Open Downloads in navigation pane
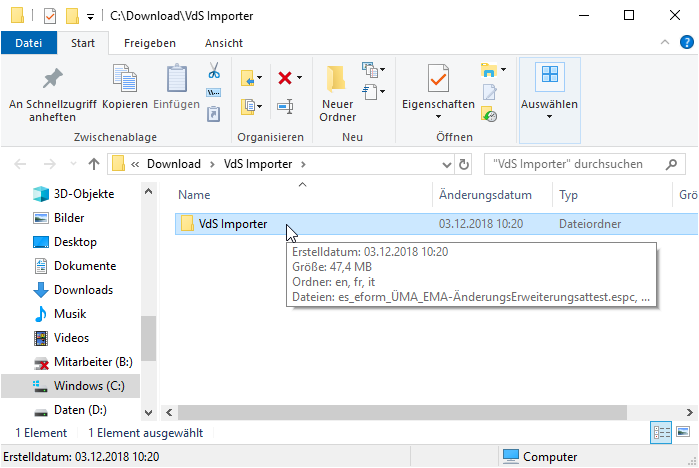Viewport: 699px width, 468px height. pos(74,290)
